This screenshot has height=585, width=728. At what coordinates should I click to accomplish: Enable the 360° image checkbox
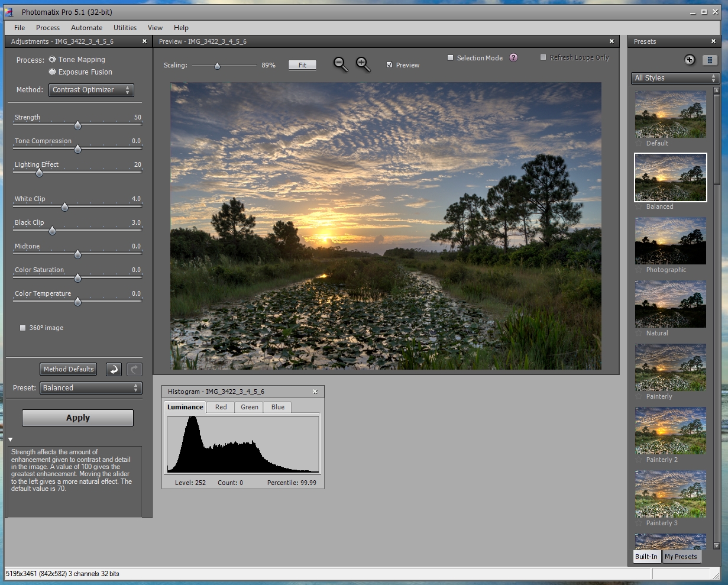coord(23,328)
